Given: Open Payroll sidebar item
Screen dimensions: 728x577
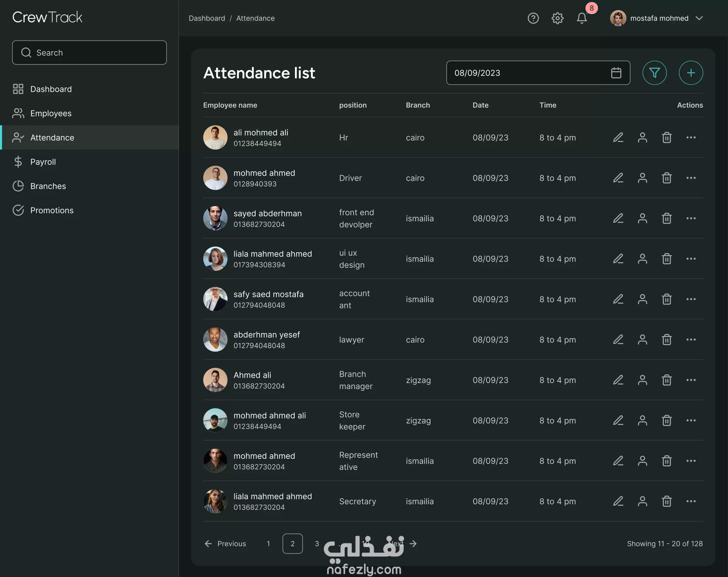Looking at the screenshot, I should 43,162.
